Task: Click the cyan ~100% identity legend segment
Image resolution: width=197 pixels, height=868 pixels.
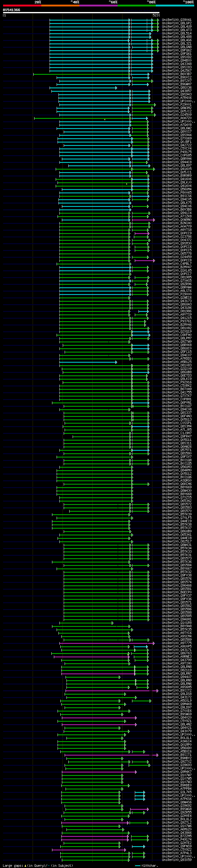Action: click(175, 6)
